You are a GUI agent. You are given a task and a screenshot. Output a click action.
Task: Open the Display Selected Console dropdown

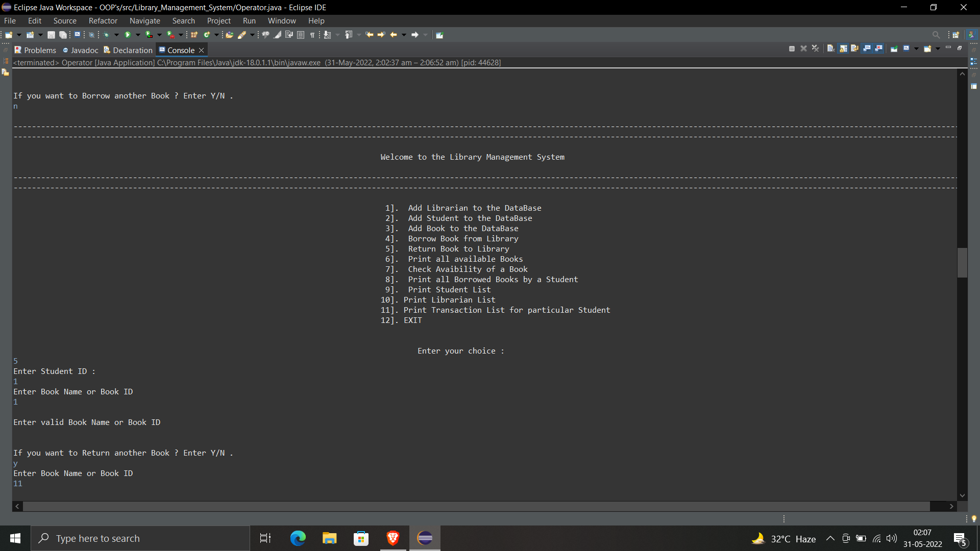click(916, 48)
